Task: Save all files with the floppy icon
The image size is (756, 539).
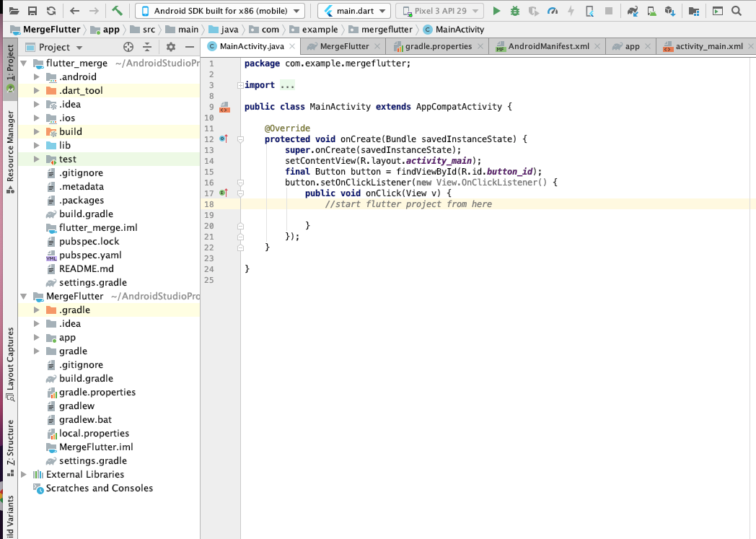Action: click(x=32, y=11)
